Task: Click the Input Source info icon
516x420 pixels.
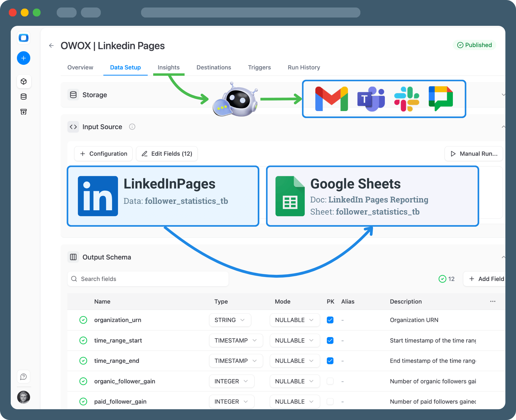Action: [x=132, y=127]
